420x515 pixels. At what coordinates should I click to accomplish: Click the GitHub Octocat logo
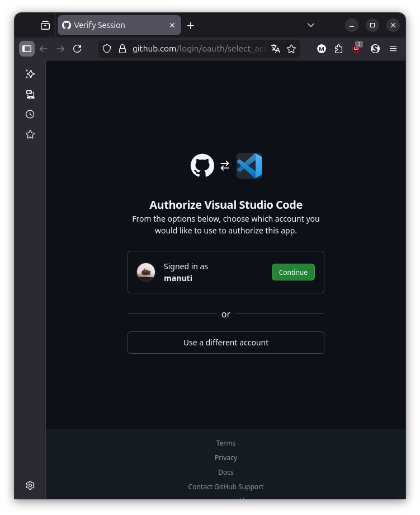(x=202, y=166)
